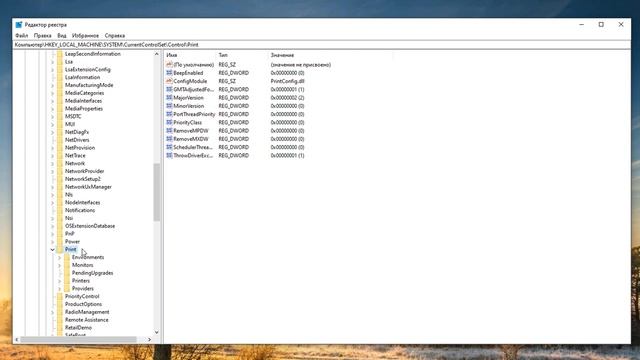Open the Правка menu
The image size is (640, 360).
(42, 36)
